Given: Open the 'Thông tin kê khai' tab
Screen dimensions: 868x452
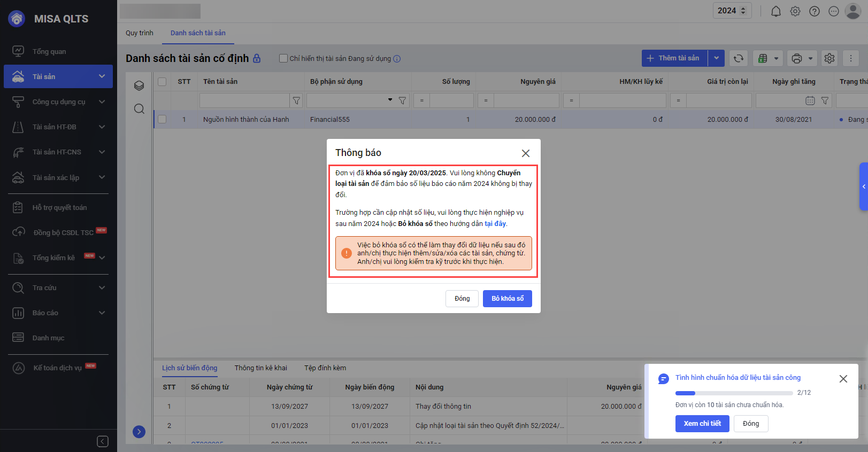Looking at the screenshot, I should [260, 368].
